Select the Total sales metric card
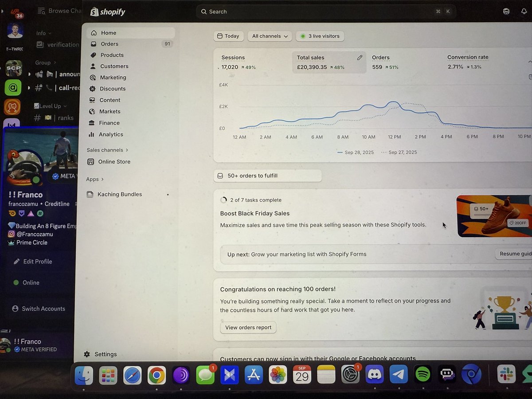Viewport: 532px width, 399px height. [329, 62]
